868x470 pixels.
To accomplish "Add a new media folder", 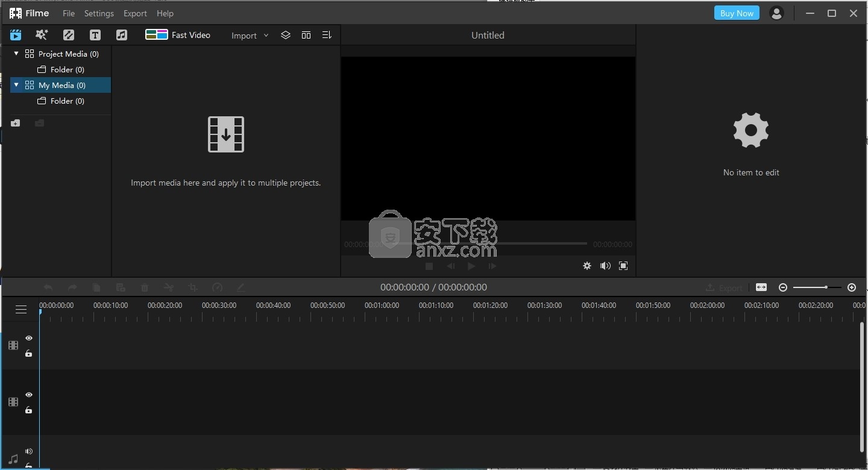I will [16, 123].
